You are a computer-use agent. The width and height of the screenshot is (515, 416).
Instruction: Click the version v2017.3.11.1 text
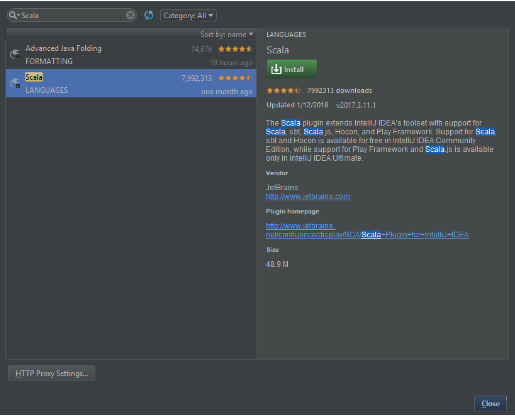(356, 105)
